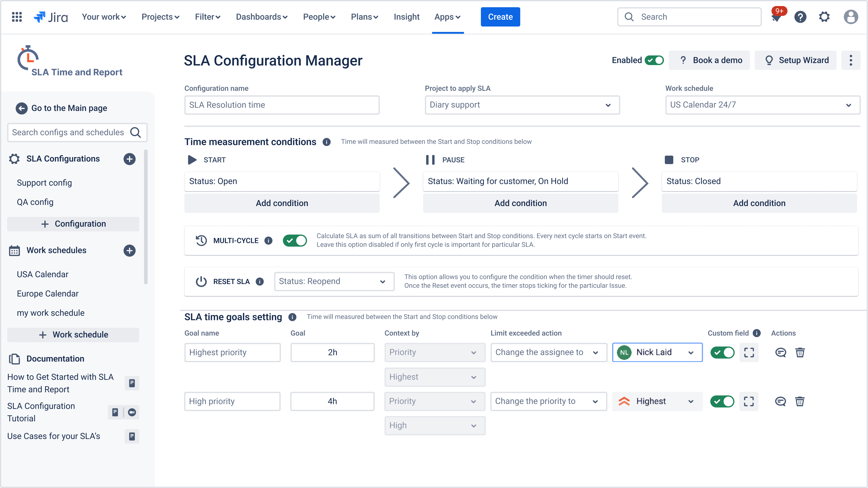Open the Dashboards menu
The height and width of the screenshot is (488, 868).
click(x=262, y=17)
